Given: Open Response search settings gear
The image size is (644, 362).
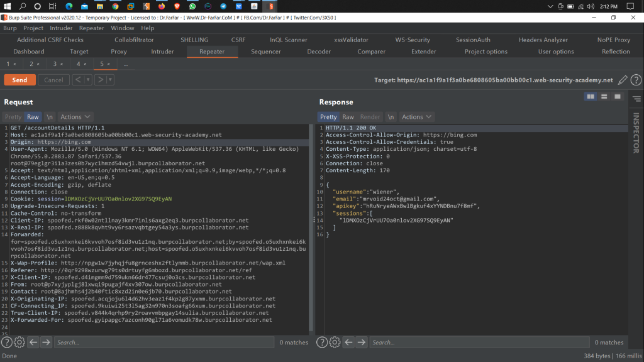Looking at the screenshot, I should click(335, 343).
